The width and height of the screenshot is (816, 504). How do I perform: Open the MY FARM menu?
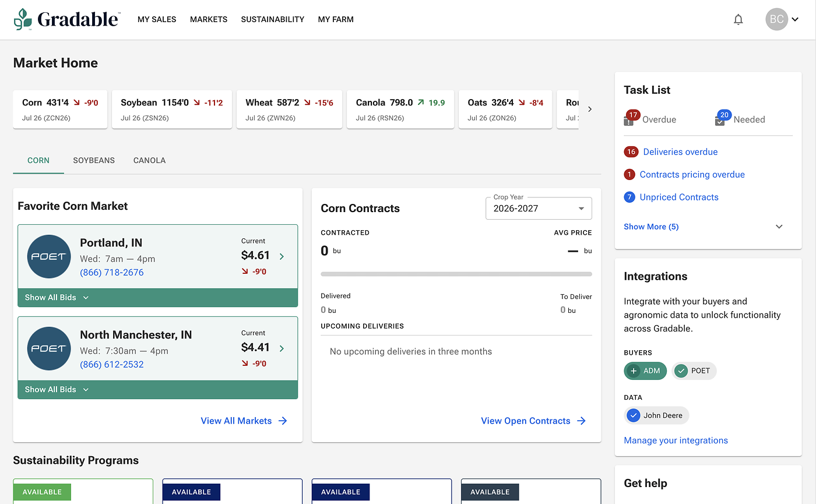(336, 19)
